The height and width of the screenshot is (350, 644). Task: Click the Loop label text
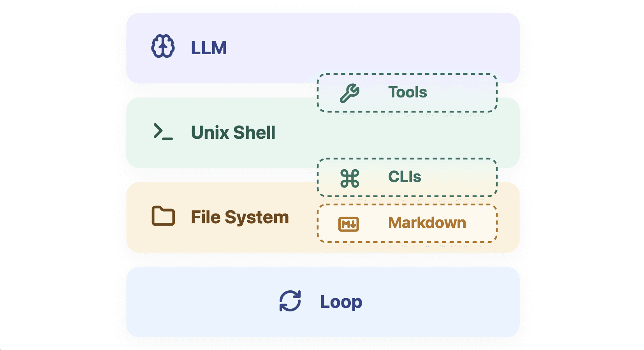coord(341,302)
